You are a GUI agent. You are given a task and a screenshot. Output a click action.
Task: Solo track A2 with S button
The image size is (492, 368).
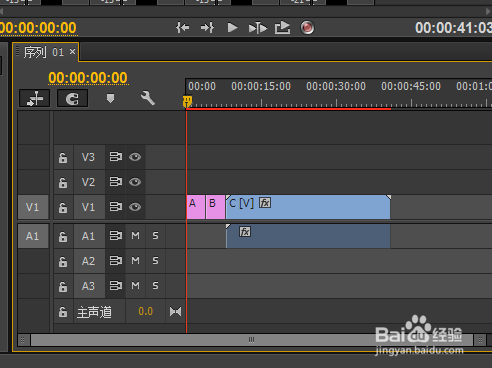(155, 260)
